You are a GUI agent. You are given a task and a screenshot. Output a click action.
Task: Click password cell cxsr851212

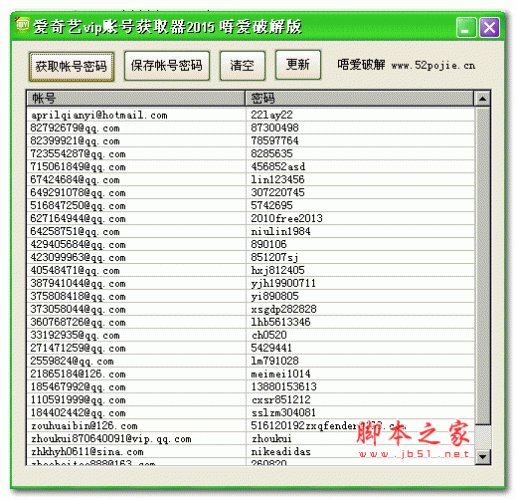(281, 400)
